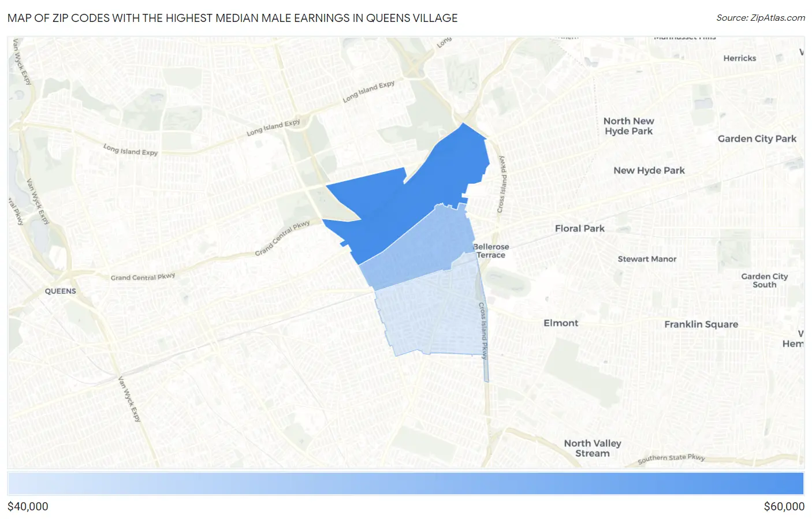Click the map title heading text
This screenshot has width=812, height=519.
click(233, 18)
